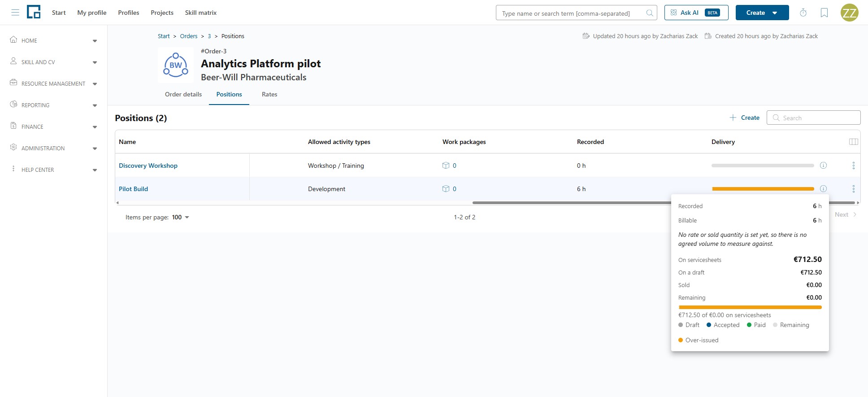Open the timer stopwatch icon
The image size is (868, 397).
(803, 13)
